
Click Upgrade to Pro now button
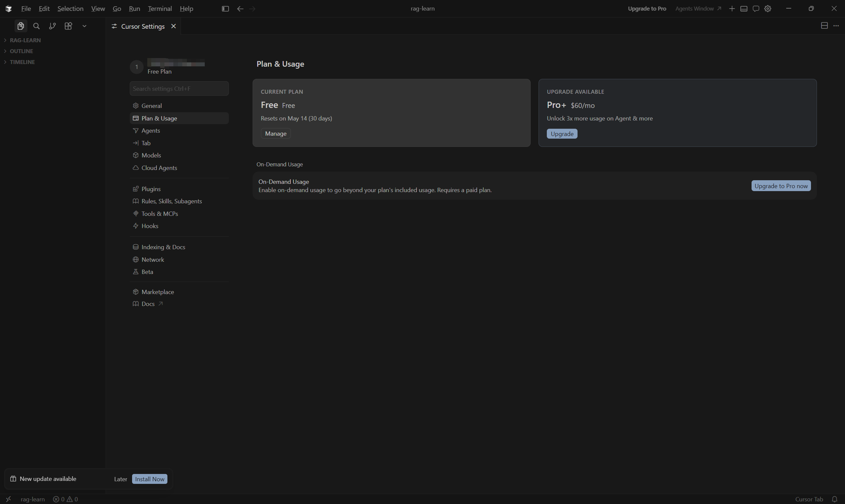pos(781,186)
